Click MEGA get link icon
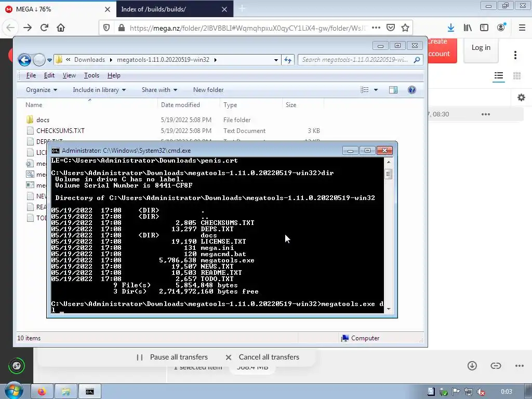The width and height of the screenshot is (532, 399). 496,365
